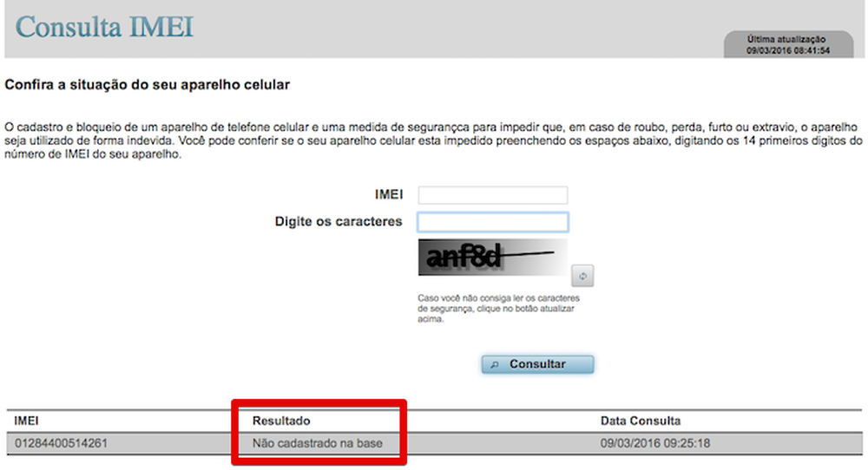Click the 'Última atualização' timestamp badge
The width and height of the screenshot is (868, 470).
click(788, 45)
